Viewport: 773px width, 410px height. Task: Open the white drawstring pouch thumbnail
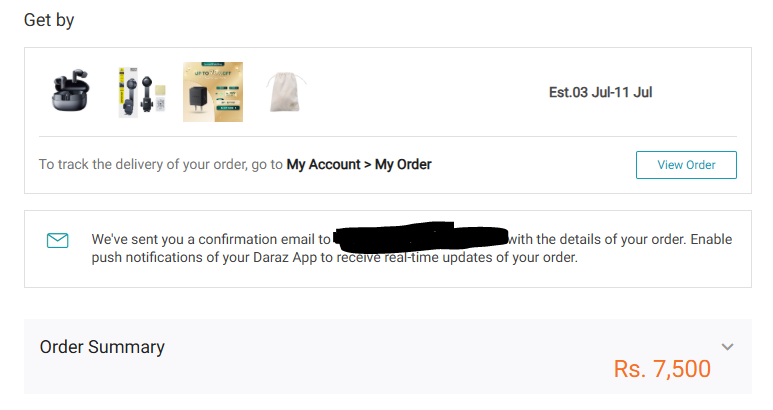click(285, 92)
